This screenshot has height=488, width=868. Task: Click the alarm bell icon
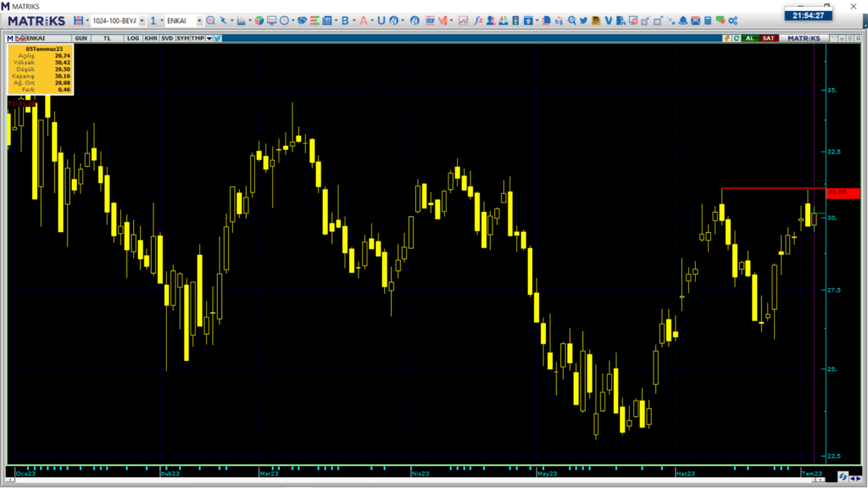tap(682, 20)
